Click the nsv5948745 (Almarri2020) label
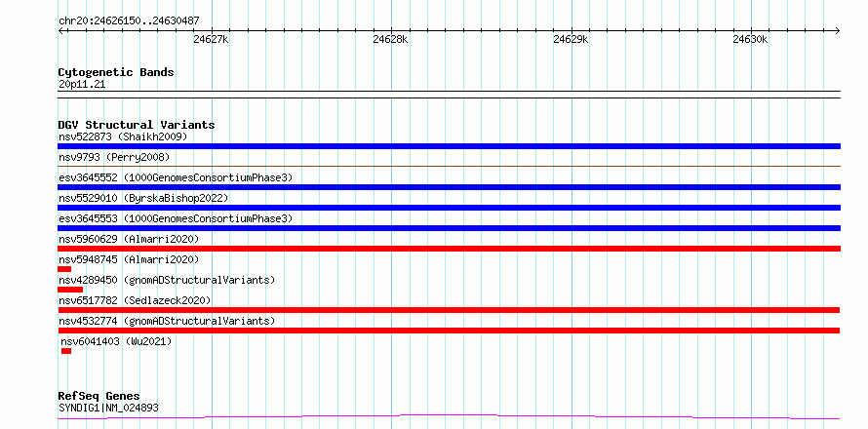Image resolution: width=868 pixels, height=429 pixels. pyautogui.click(x=129, y=259)
